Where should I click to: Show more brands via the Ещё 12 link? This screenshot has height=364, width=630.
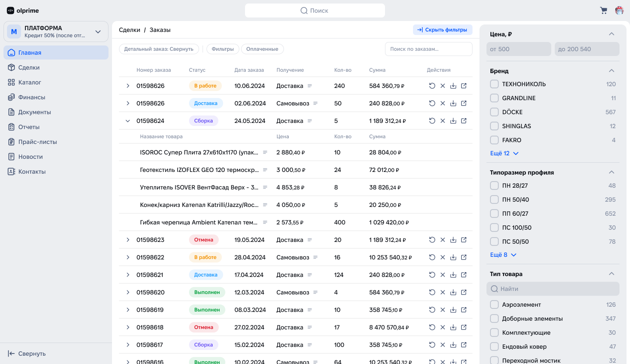(x=500, y=153)
